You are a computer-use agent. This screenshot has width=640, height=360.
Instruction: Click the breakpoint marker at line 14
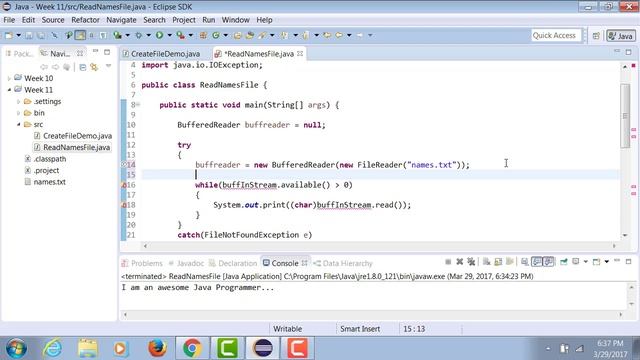click(124, 165)
